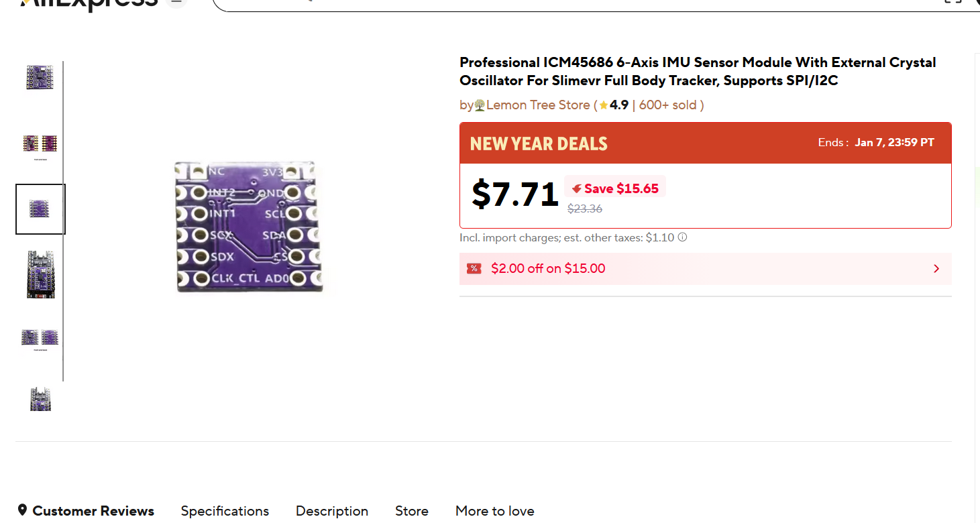The image size is (980, 523).
Task: Open the Lemon Tree Store link
Action: click(x=538, y=105)
